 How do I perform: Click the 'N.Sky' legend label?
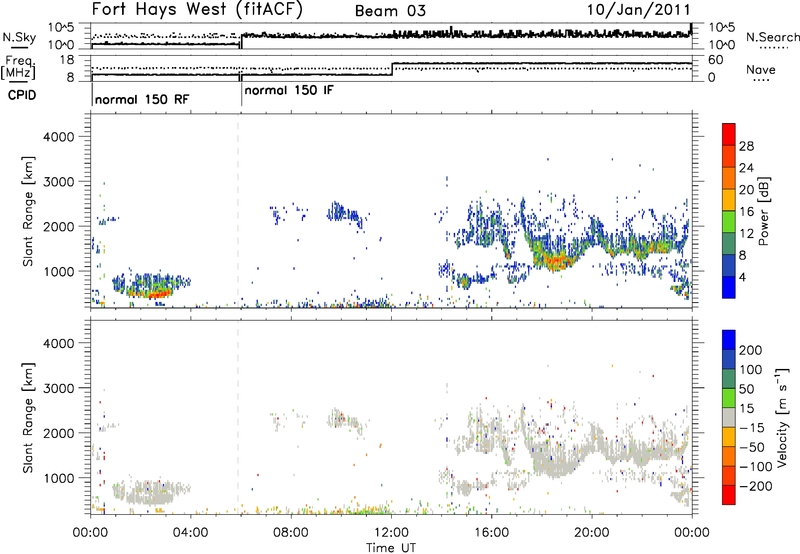(x=19, y=37)
